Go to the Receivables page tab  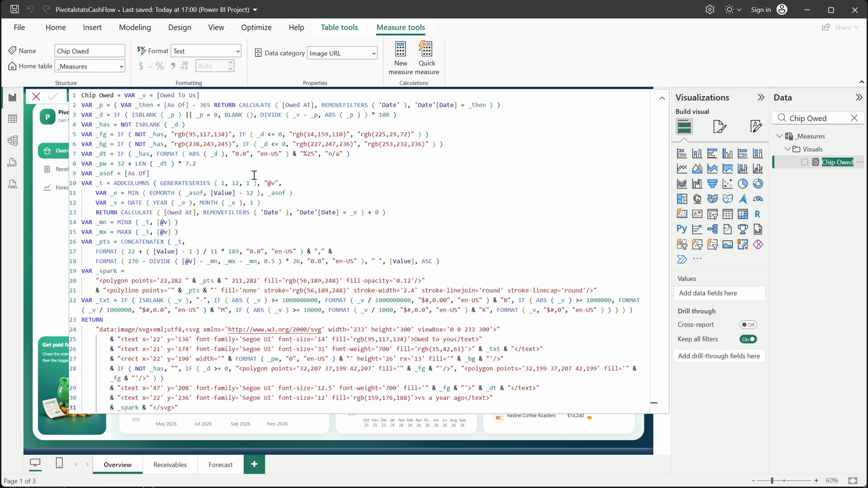coord(170,465)
